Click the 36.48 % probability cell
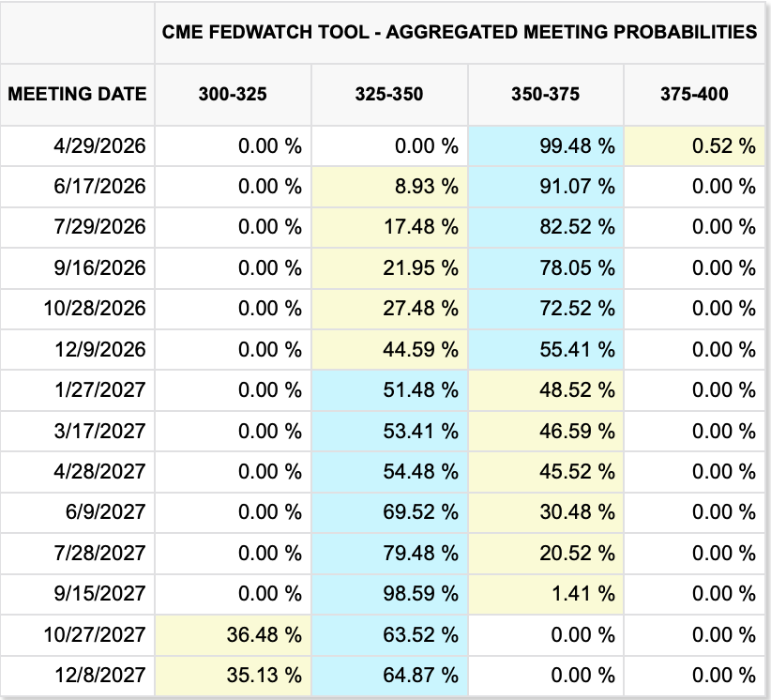This screenshot has height=700, width=771. coord(265,635)
